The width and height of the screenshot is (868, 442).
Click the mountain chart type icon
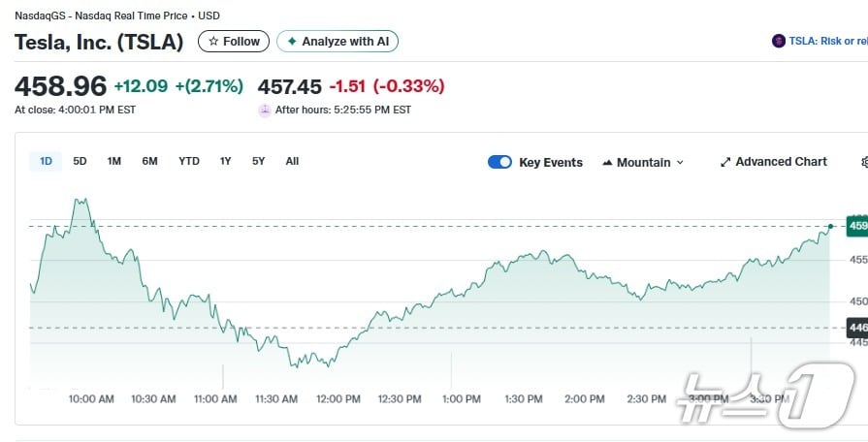pyautogui.click(x=607, y=163)
